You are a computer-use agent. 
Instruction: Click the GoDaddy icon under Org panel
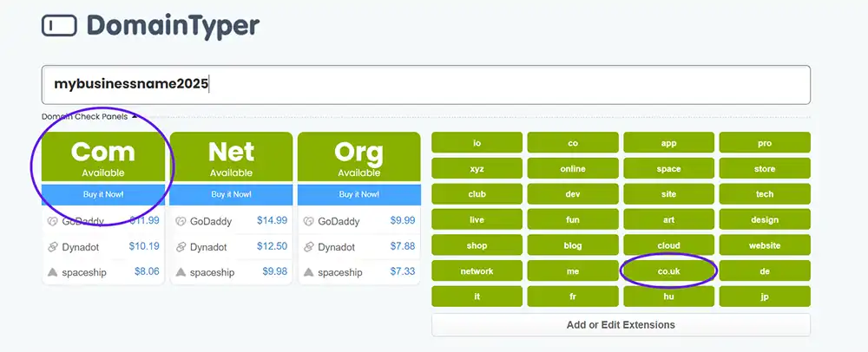click(309, 221)
